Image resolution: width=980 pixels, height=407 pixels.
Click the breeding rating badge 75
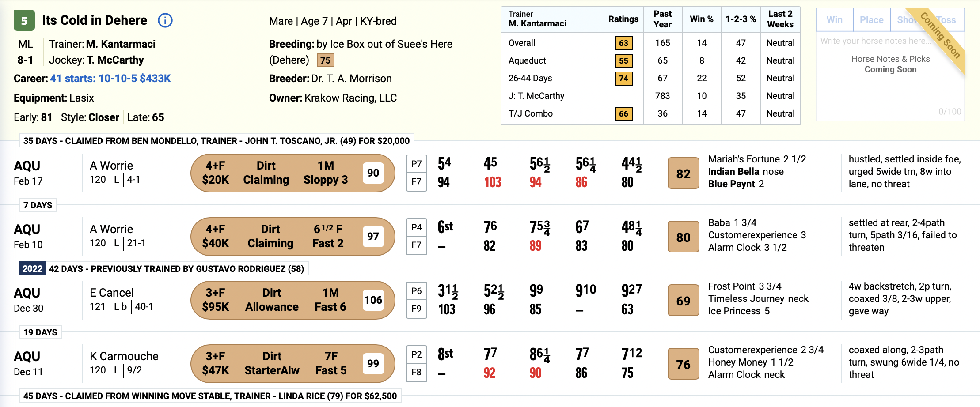pyautogui.click(x=326, y=60)
